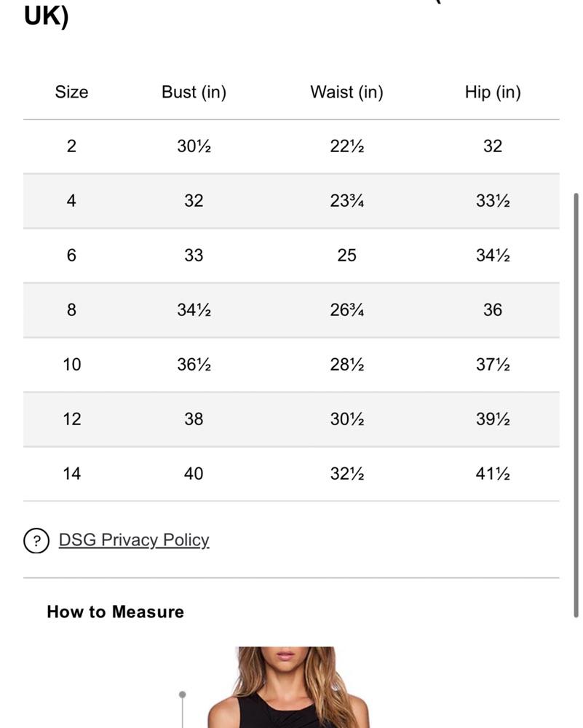
Task: Click the measurement marker dot beside model
Action: click(183, 695)
